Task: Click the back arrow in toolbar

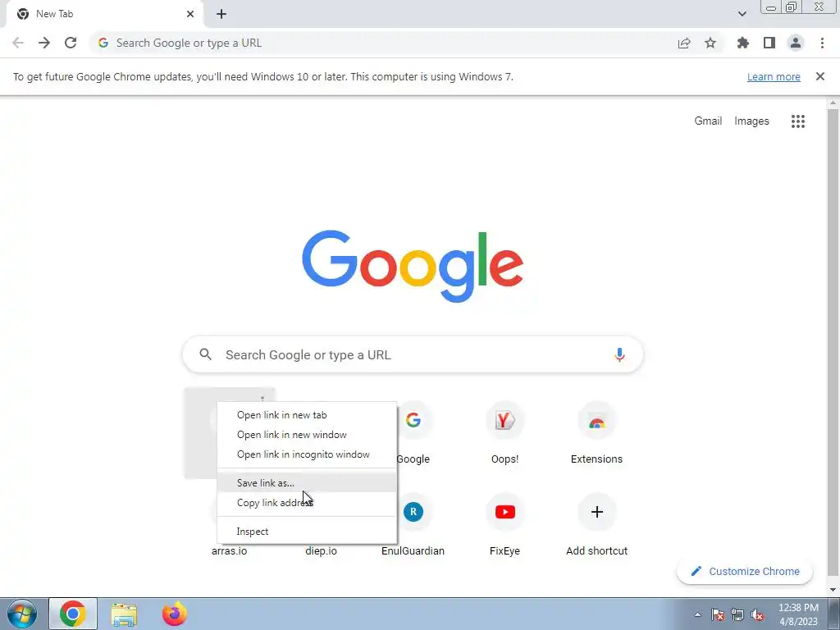Action: (18, 43)
